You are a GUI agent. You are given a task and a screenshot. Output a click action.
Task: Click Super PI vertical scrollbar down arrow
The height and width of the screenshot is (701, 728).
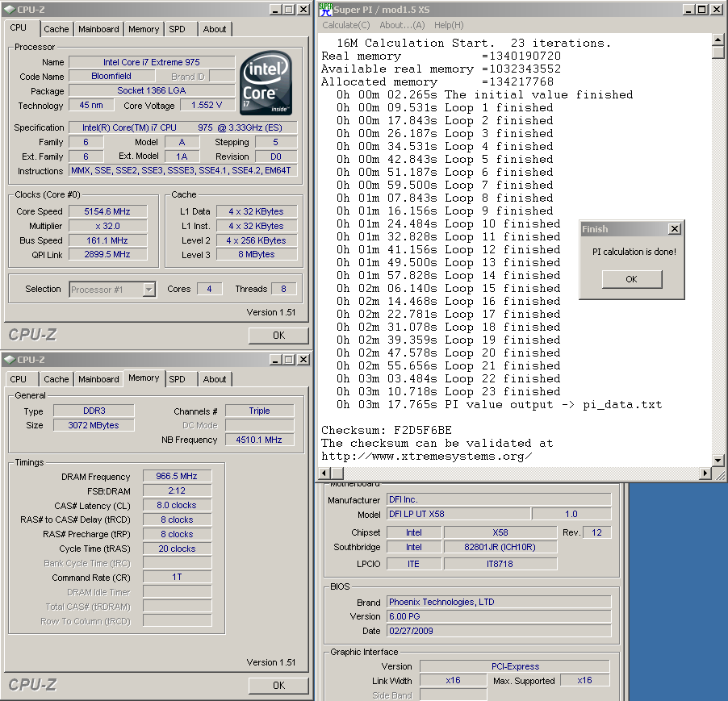point(718,461)
